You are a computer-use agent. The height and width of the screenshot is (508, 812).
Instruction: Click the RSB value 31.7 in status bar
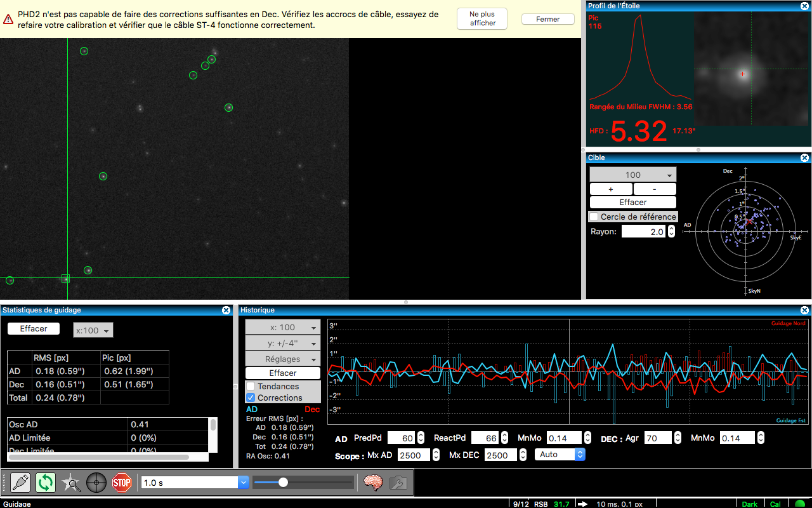pos(561,504)
